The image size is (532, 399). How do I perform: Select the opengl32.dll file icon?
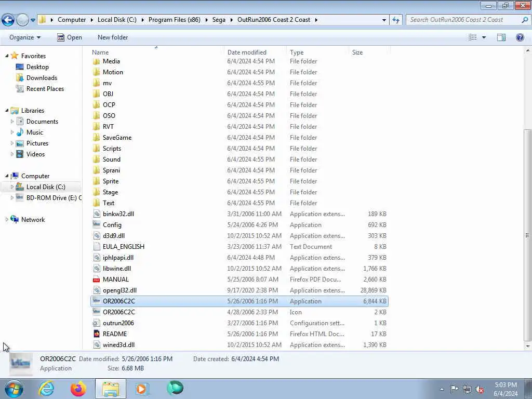pyautogui.click(x=97, y=290)
